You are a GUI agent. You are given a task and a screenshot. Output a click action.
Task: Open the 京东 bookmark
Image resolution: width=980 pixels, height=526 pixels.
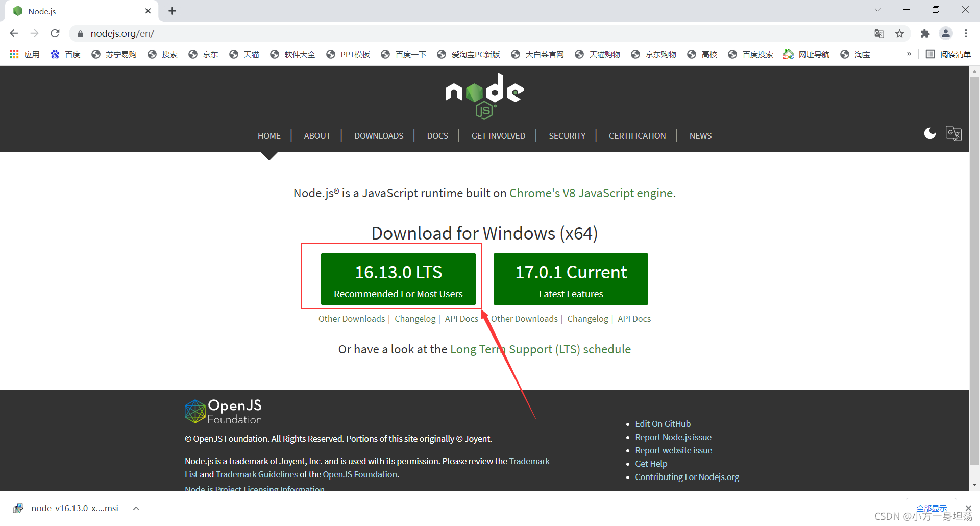tap(203, 54)
